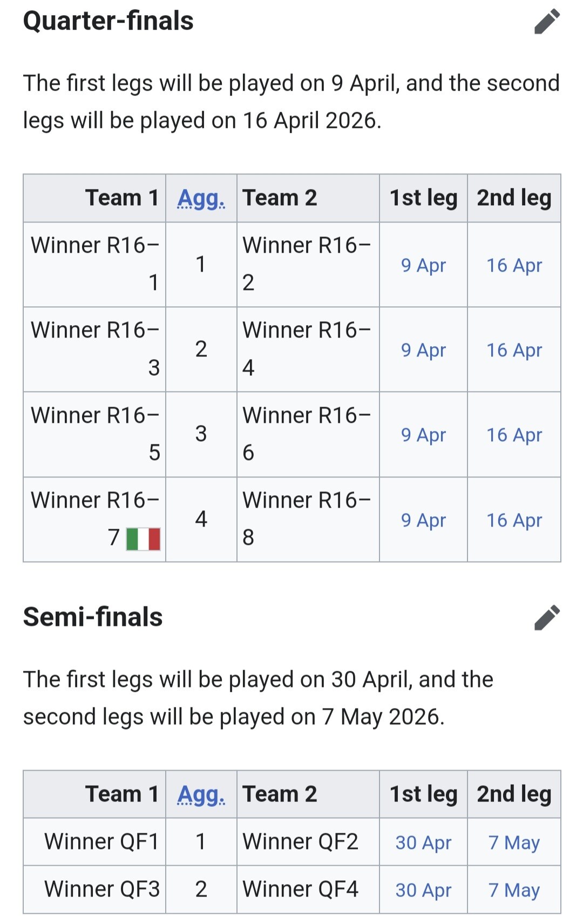Open the 9 Apr link for quarter-final 1
The width and height of the screenshot is (583, 924).
(x=423, y=265)
